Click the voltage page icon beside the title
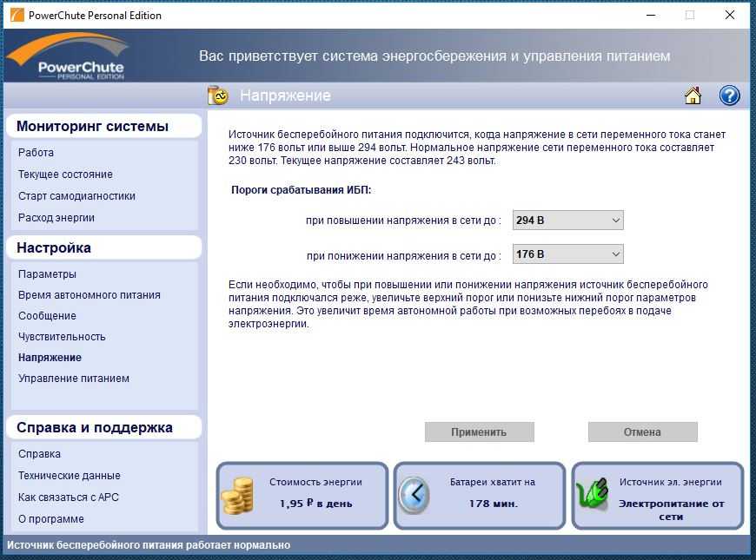 [217, 96]
